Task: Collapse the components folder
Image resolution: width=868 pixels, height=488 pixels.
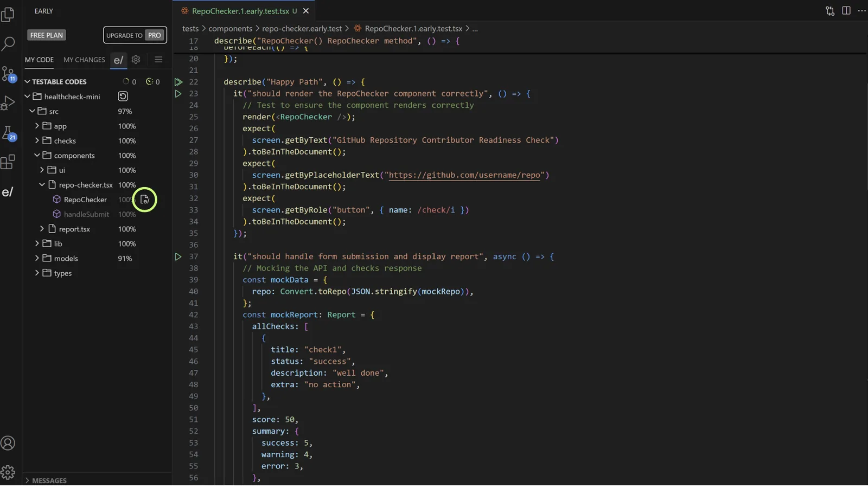Action: [37, 155]
